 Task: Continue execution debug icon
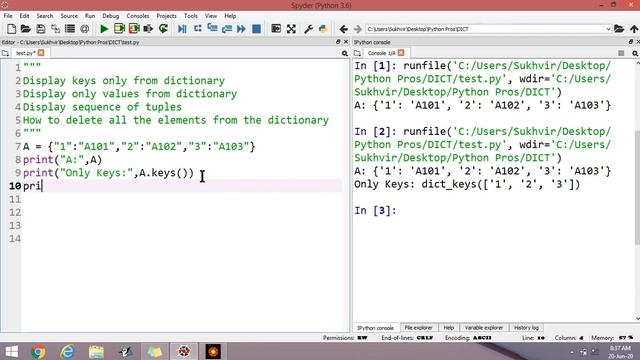[x=241, y=29]
